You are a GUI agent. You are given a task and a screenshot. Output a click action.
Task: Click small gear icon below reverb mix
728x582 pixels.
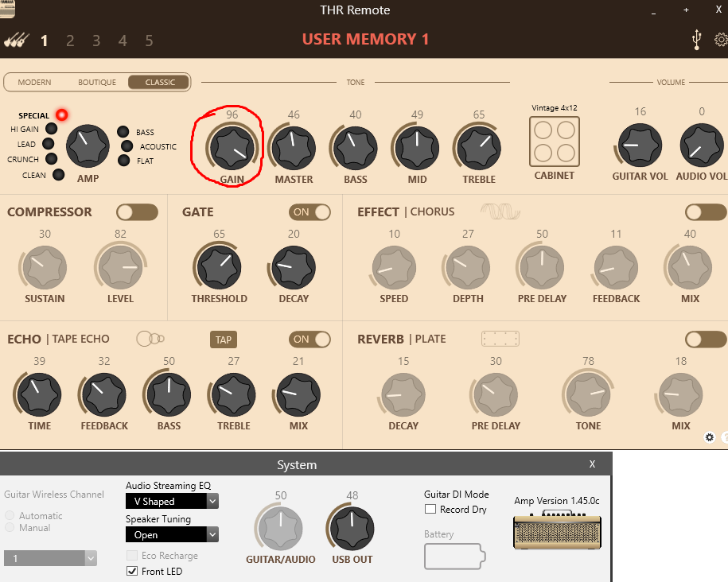[x=710, y=437]
